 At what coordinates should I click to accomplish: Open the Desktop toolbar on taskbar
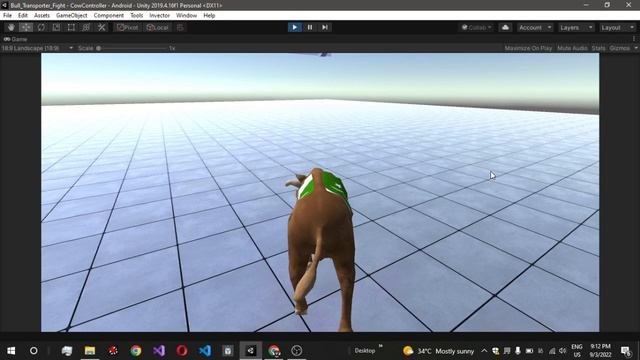click(x=364, y=351)
